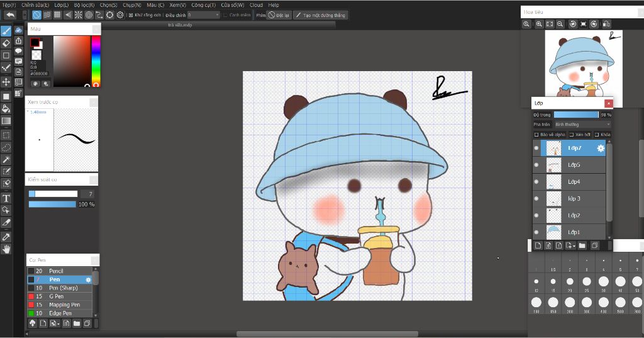Select the Gradient tool
The width and height of the screenshot is (644, 338).
pyautogui.click(x=6, y=121)
